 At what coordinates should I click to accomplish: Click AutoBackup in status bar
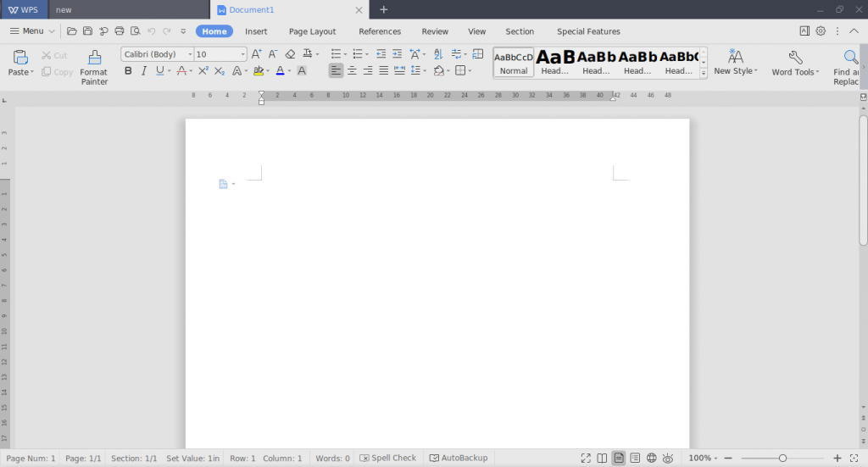coord(459,459)
